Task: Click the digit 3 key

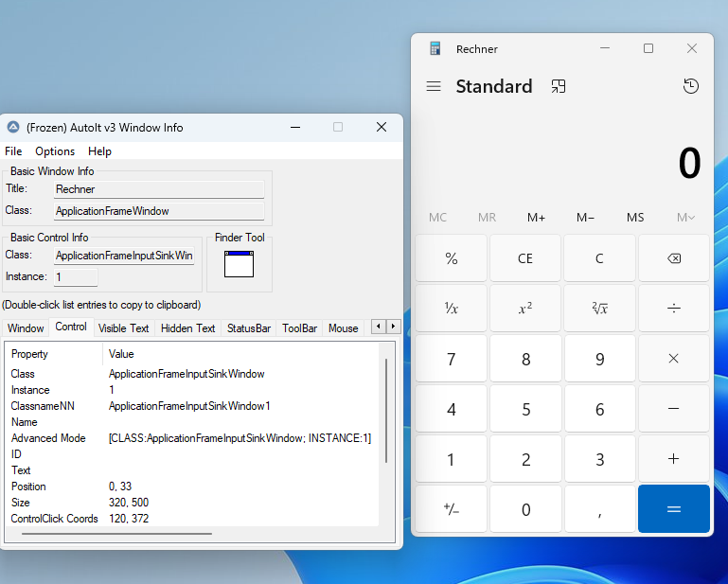Action: [x=600, y=459]
